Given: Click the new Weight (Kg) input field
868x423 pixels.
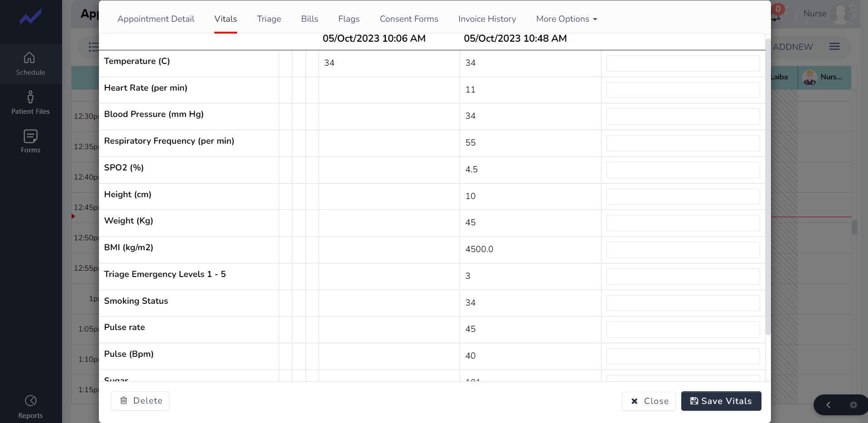Looking at the screenshot, I should point(683,223).
